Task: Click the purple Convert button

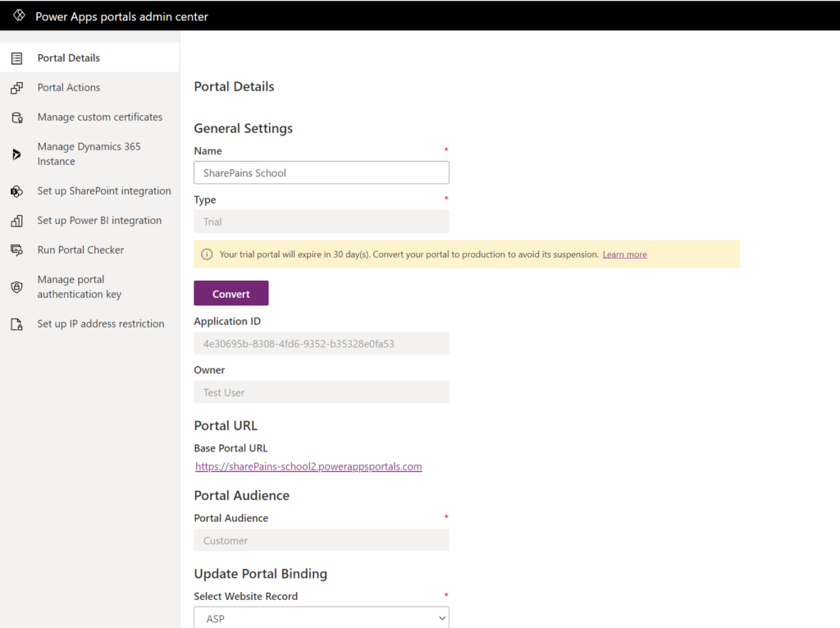Action: click(231, 293)
